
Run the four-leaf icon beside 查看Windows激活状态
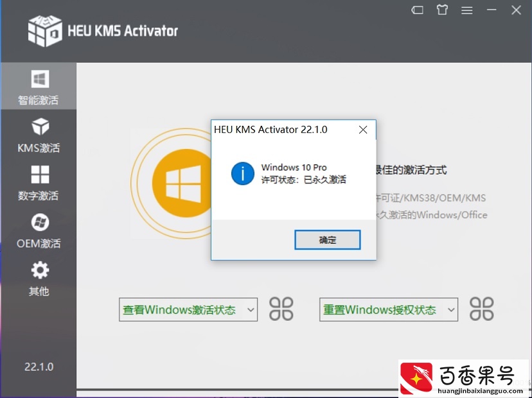pos(281,309)
